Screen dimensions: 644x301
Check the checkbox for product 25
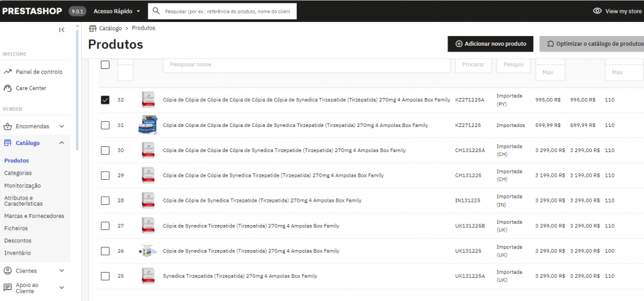coord(105,276)
